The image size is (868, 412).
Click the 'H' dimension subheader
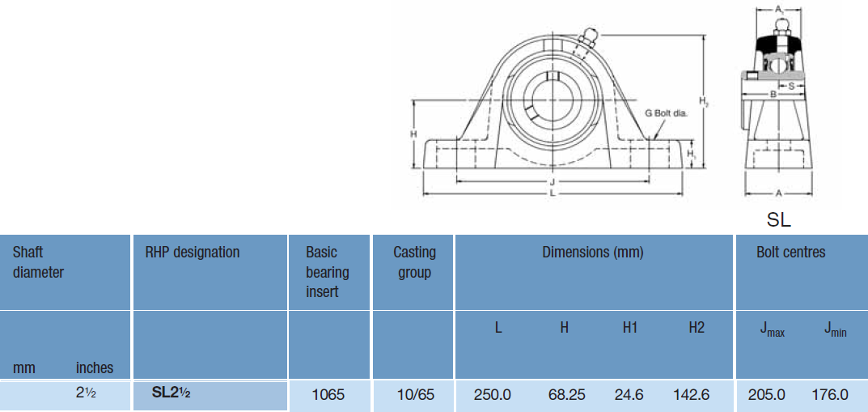click(x=564, y=328)
